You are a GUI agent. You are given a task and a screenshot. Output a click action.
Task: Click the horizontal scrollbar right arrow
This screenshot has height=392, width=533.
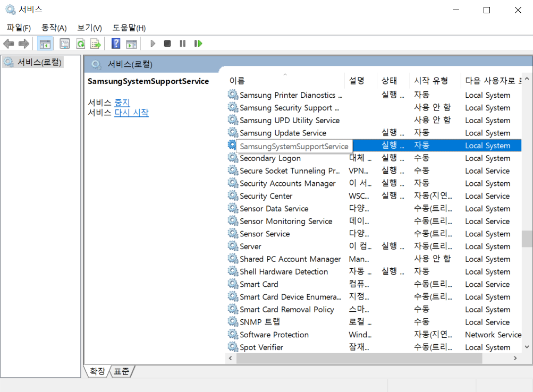pos(515,358)
